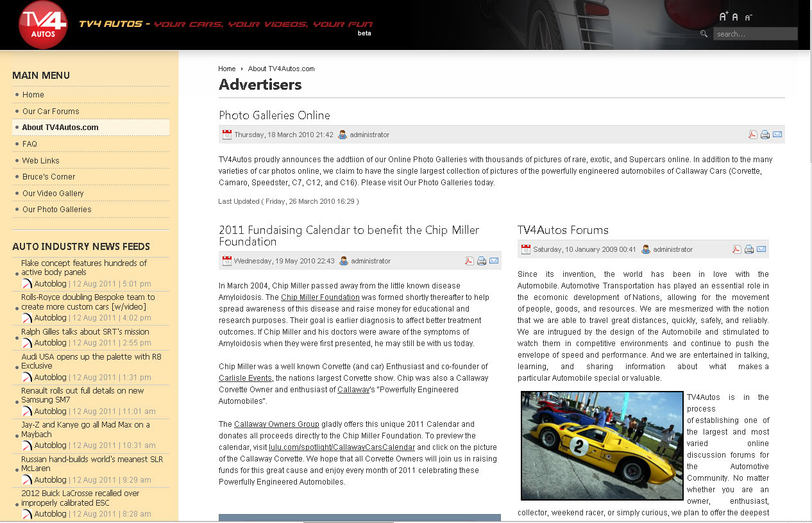Open Photo Galleries Online article title
The width and height of the screenshot is (812, 523).
coord(275,115)
